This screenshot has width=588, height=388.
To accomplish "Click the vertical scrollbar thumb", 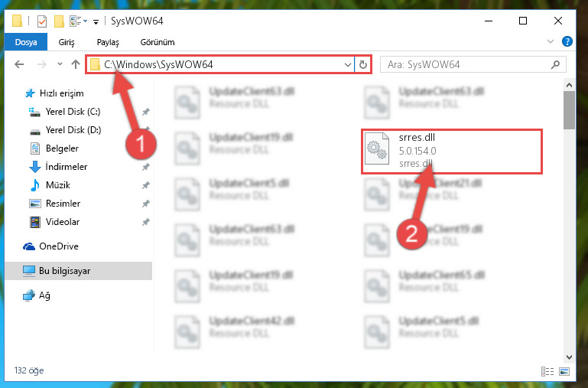I will (x=569, y=109).
